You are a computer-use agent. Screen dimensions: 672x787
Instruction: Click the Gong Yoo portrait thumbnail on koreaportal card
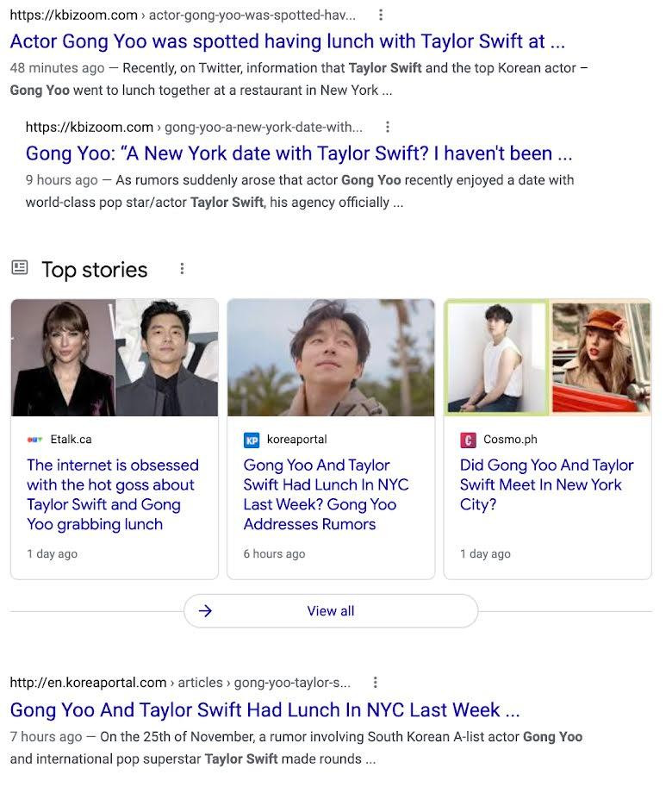[330, 357]
